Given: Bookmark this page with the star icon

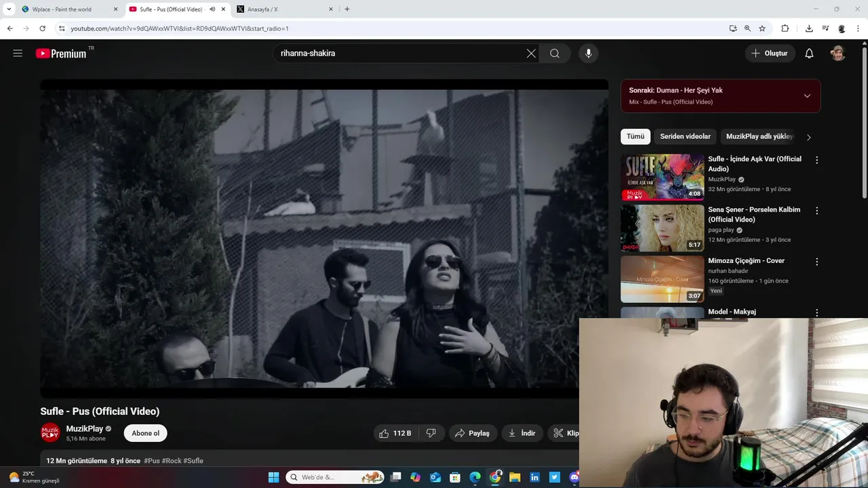Looking at the screenshot, I should [762, 28].
